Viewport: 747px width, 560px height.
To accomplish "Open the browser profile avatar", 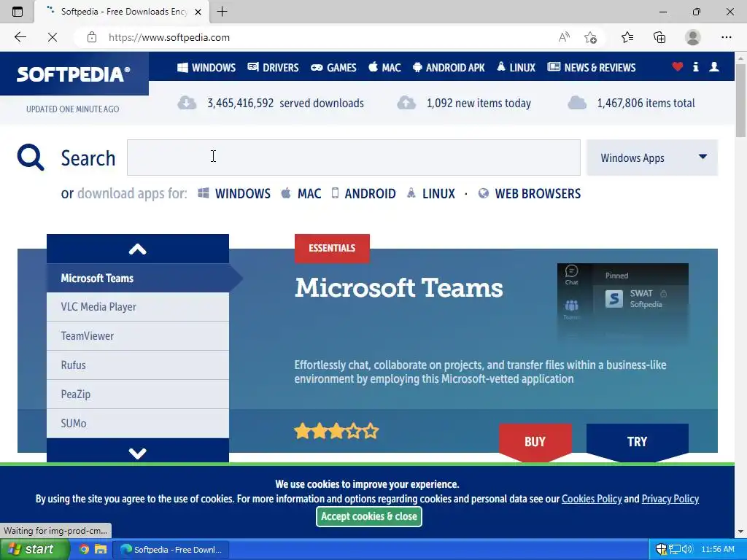I will coord(693,37).
